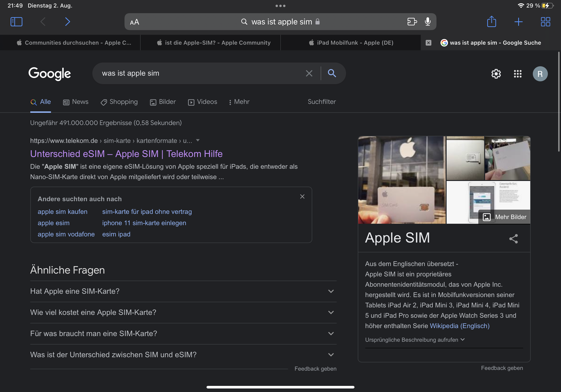Open a new tab with plus icon

[518, 22]
